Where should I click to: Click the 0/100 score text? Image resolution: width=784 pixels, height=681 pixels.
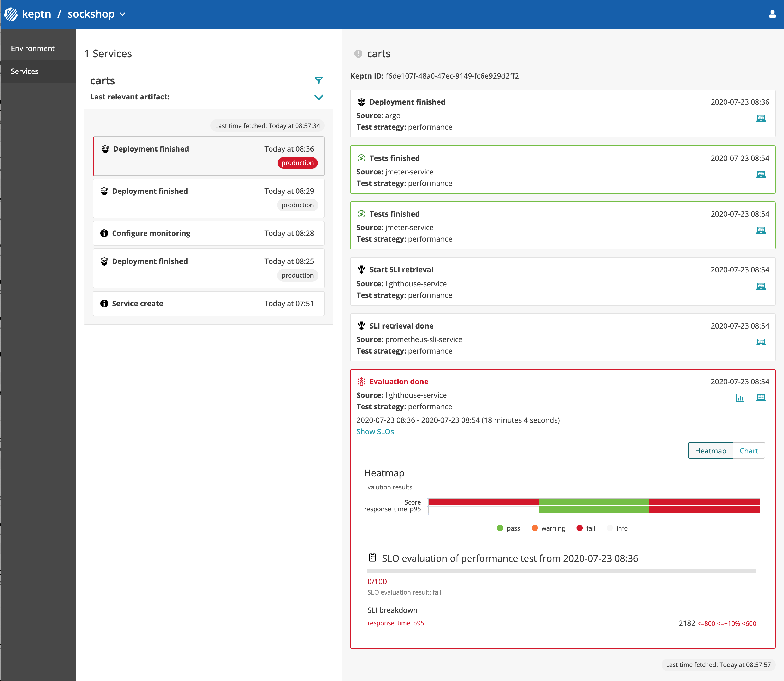pyautogui.click(x=377, y=582)
